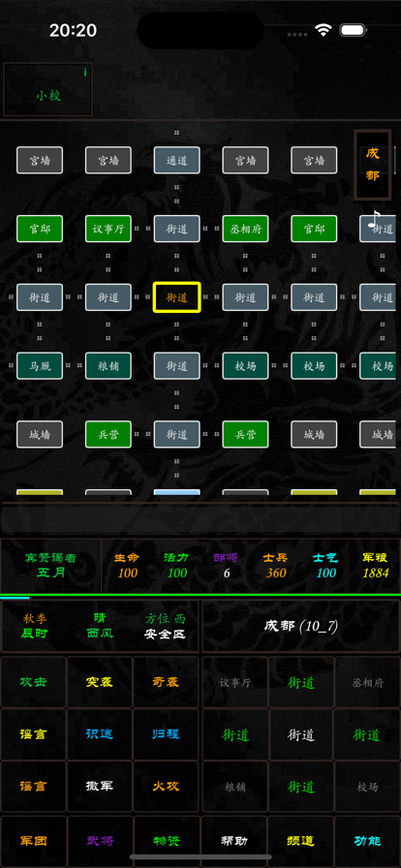Choose the 突袭 action
Viewport: 401px width, 868px height.
100,682
